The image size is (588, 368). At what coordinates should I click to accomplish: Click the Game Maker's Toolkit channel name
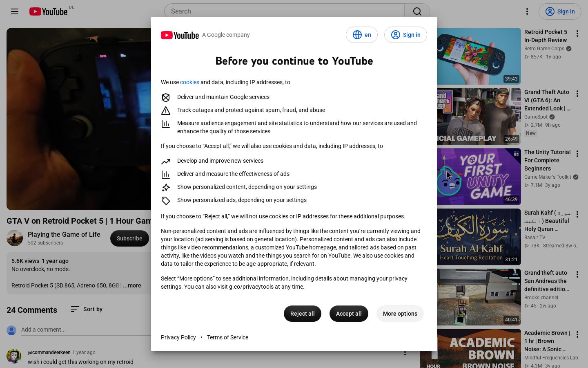pyautogui.click(x=548, y=177)
